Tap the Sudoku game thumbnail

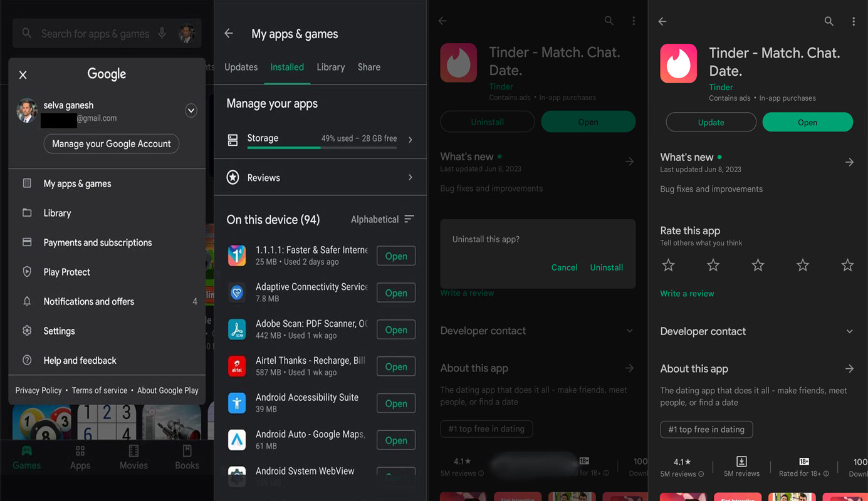(107, 421)
